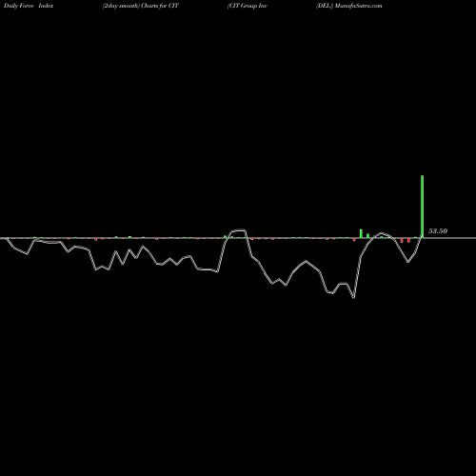The width and height of the screenshot is (476, 476).
Task: Click the tall green force index bar
Action: 422,207
